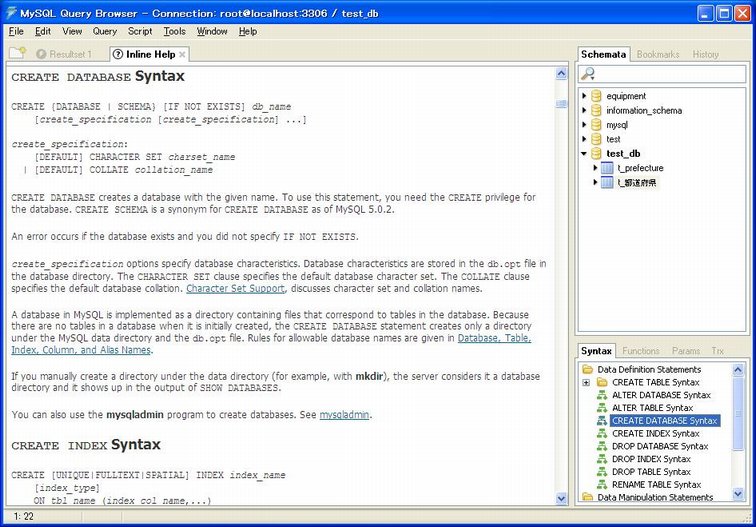Click the table icon below t_prefecture

point(608,182)
